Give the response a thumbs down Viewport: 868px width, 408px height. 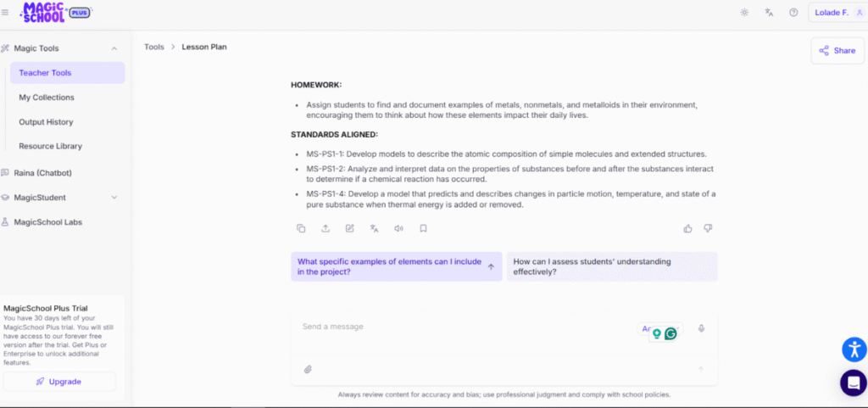709,228
